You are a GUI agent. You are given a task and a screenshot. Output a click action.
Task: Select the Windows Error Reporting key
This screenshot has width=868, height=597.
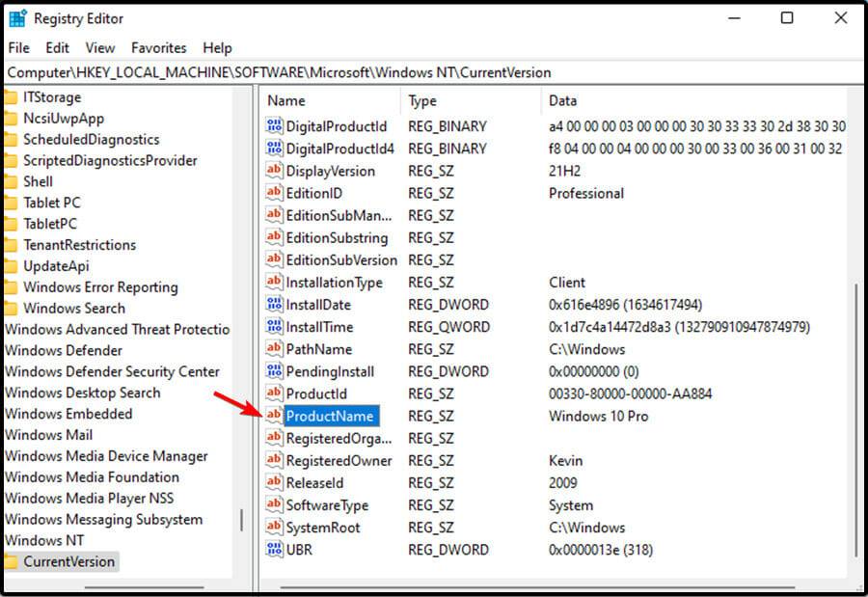(100, 287)
